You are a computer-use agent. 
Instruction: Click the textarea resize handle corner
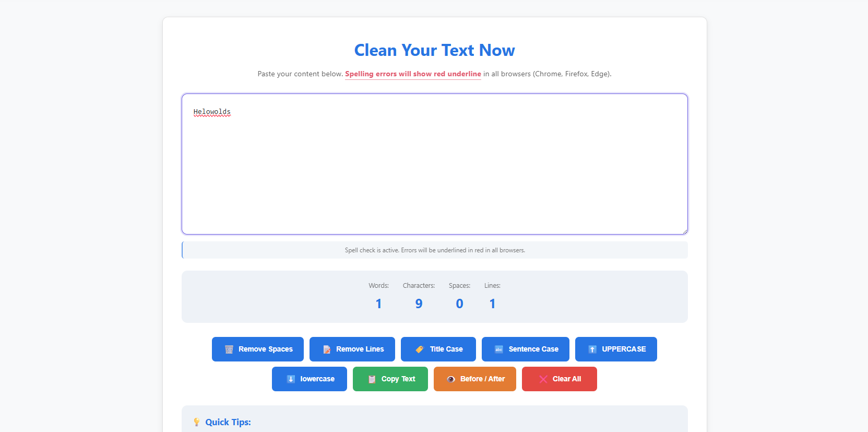point(684,230)
